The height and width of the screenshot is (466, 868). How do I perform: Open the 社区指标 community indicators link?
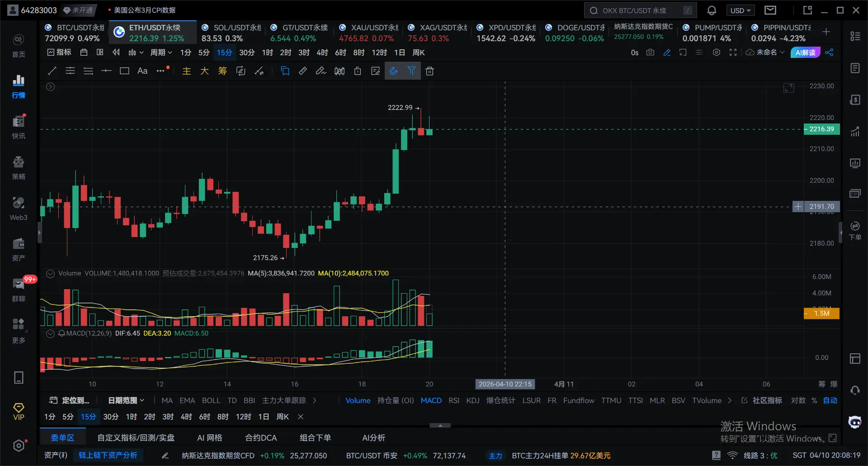pos(762,400)
